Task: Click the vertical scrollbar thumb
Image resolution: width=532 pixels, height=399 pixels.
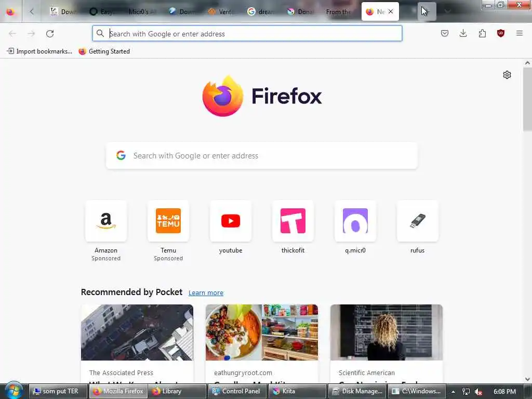Action: [527, 99]
